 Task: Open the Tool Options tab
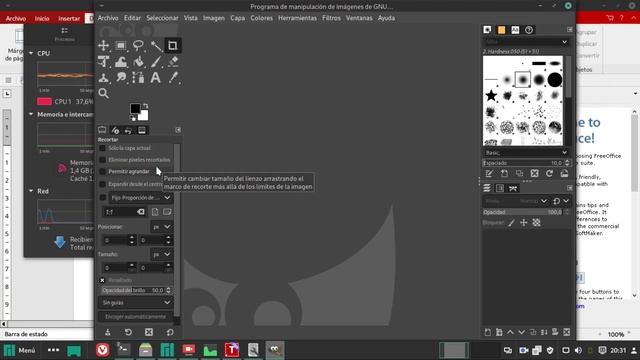coord(102,130)
